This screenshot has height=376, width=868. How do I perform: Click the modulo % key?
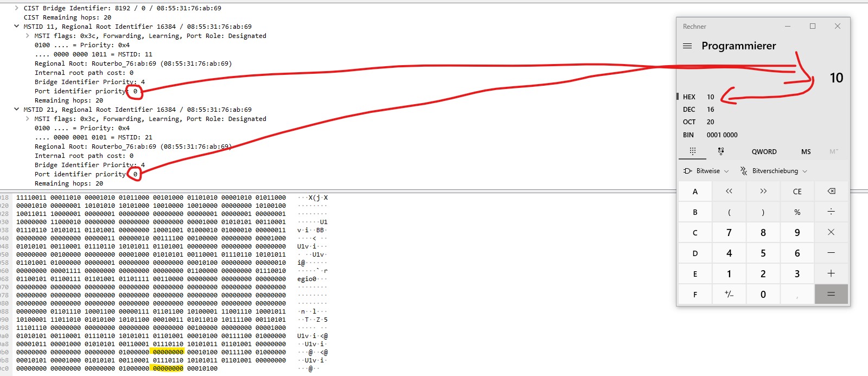(x=797, y=212)
